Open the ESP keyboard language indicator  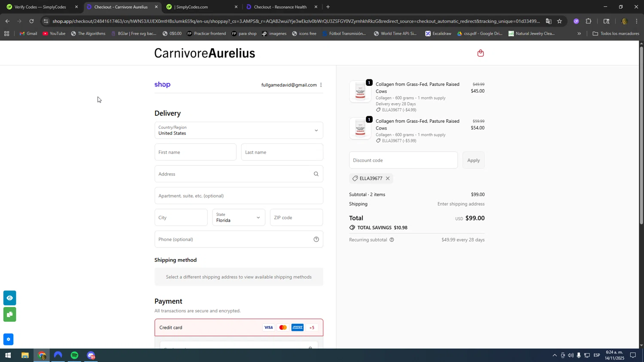tap(597, 356)
